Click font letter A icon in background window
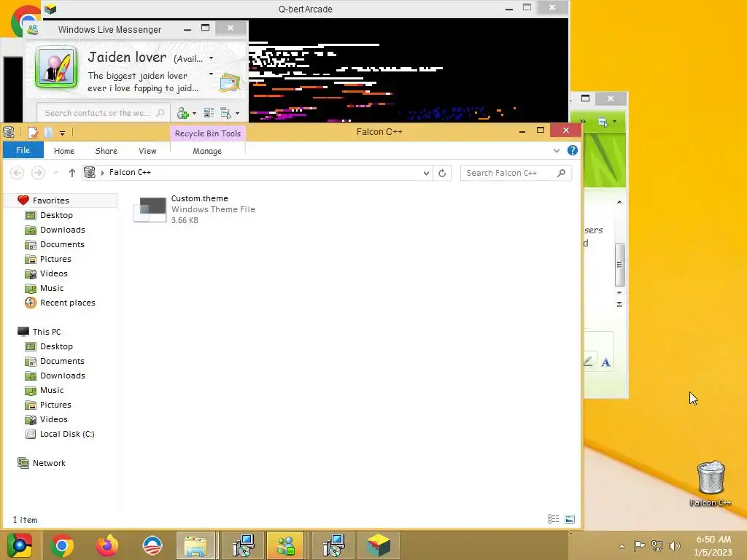Screen dimensions: 747x560 [x=605, y=362]
